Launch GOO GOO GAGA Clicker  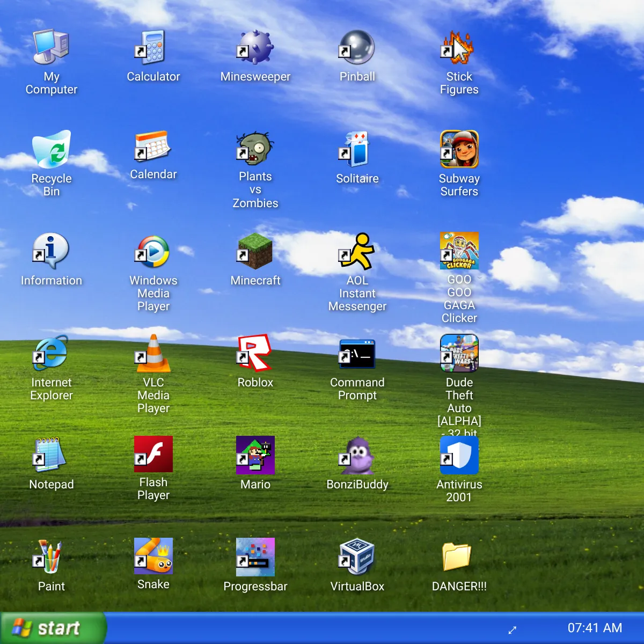pyautogui.click(x=459, y=251)
